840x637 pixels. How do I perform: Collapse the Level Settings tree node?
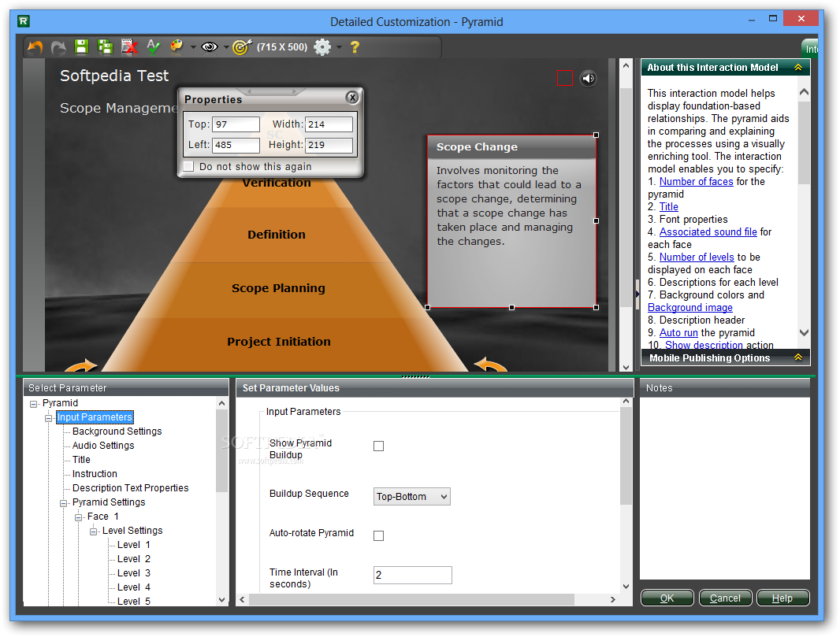[x=94, y=531]
